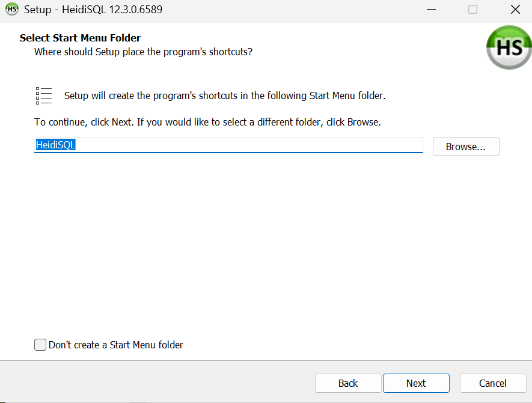Viewport: 532px width, 403px height.
Task: Click the text 'Where should Setup place the program's shortcuts?'
Action: [x=143, y=52]
